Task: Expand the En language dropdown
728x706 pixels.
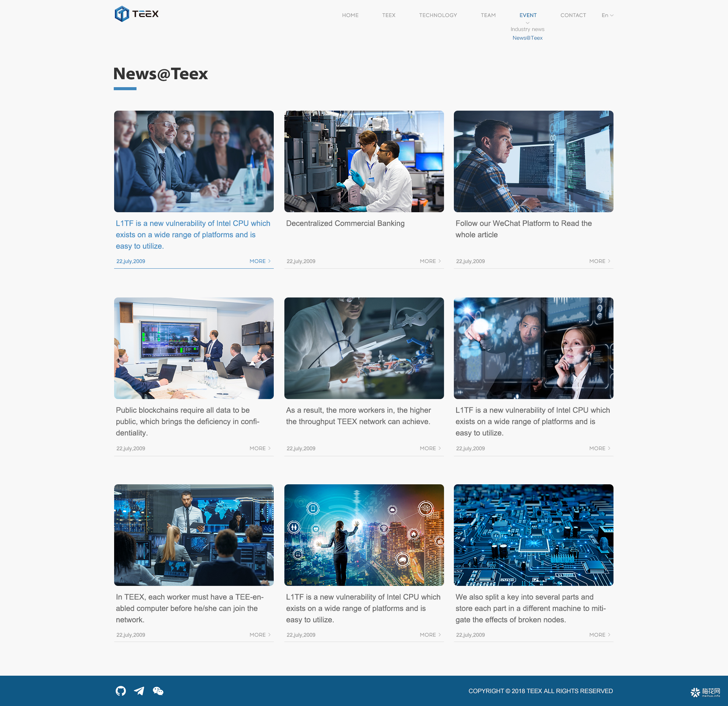Action: (x=607, y=15)
